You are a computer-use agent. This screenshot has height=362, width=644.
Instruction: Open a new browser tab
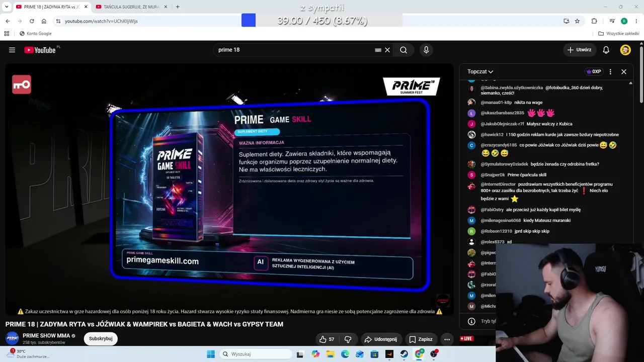coord(178,7)
